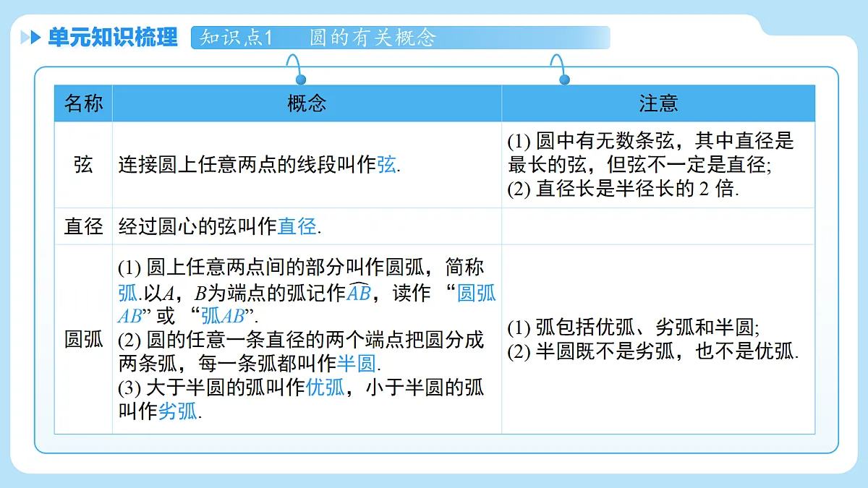Click the table header 名称
This screenshot has width=868, height=488.
click(84, 103)
